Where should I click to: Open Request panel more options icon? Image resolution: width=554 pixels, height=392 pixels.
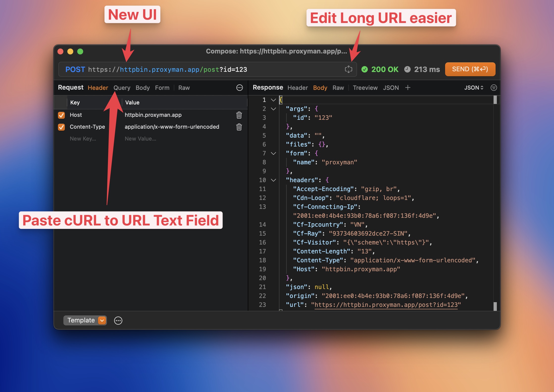[239, 88]
